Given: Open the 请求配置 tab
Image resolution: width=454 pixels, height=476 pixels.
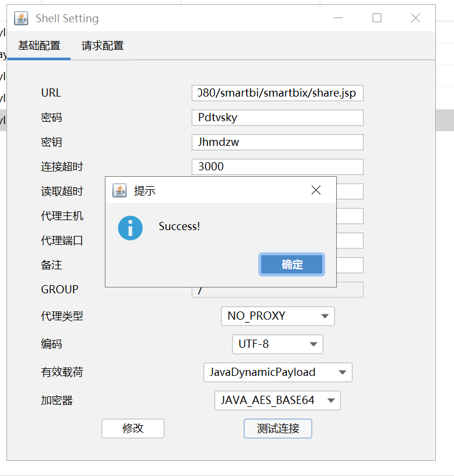Looking at the screenshot, I should point(103,46).
